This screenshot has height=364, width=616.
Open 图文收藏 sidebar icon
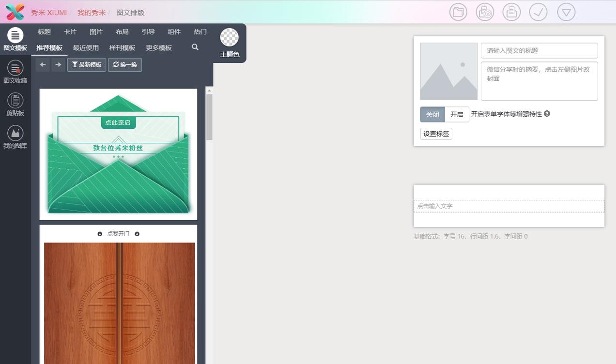click(15, 72)
